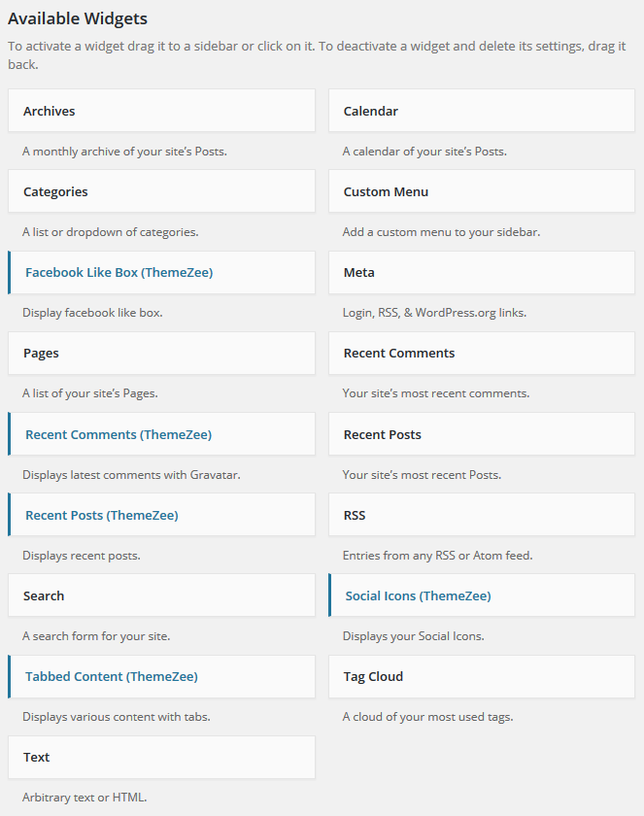Select the Text widget
Image resolution: width=644 pixels, height=816 pixels.
(x=161, y=757)
